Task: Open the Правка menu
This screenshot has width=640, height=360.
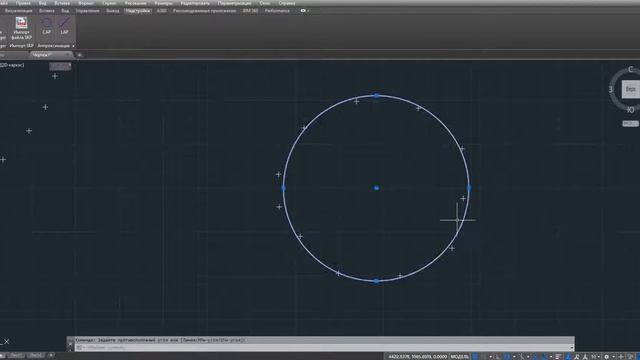Action: click(23, 3)
